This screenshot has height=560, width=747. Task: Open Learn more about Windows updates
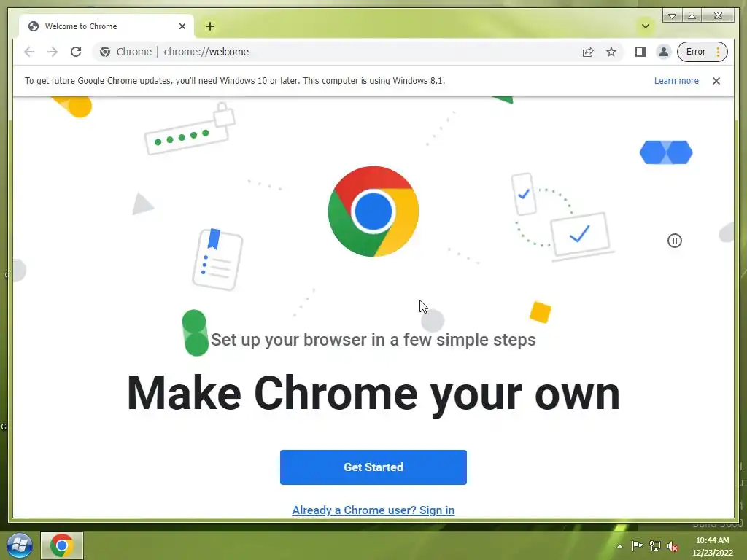click(676, 81)
